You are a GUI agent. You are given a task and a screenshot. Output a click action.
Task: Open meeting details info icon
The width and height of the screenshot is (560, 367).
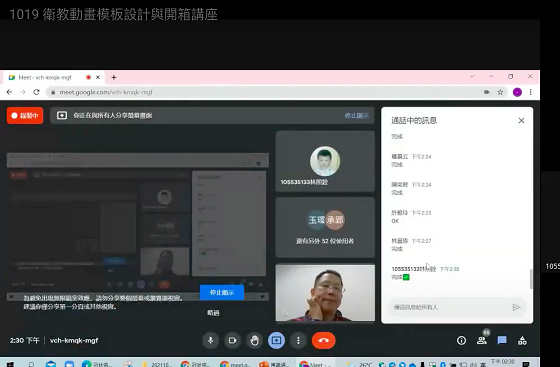[x=461, y=341]
